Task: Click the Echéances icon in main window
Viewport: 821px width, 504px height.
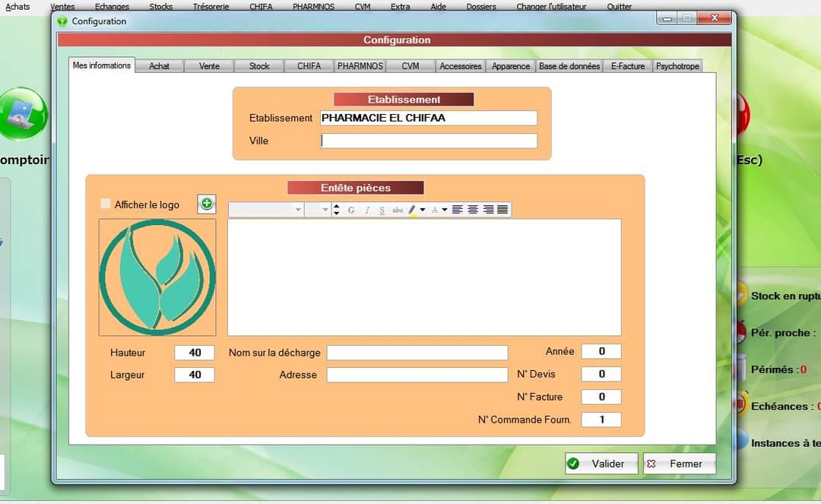Action: [741, 406]
